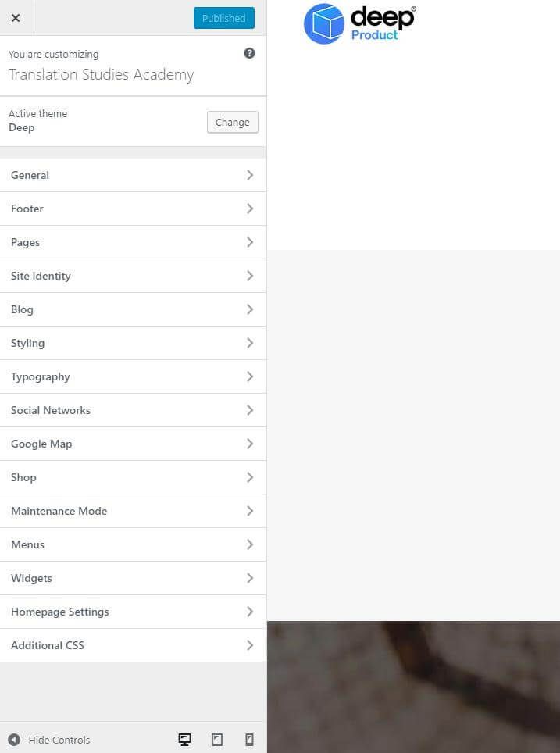Open the Widgets panel

133,579
